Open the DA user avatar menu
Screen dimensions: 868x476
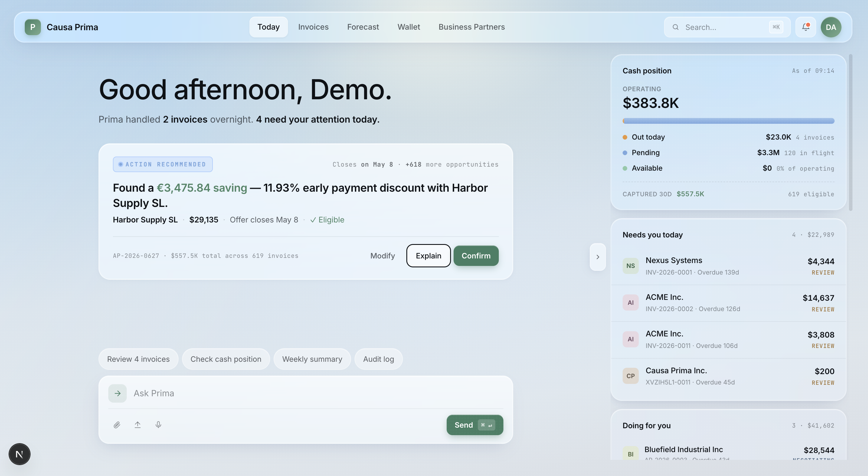(831, 27)
